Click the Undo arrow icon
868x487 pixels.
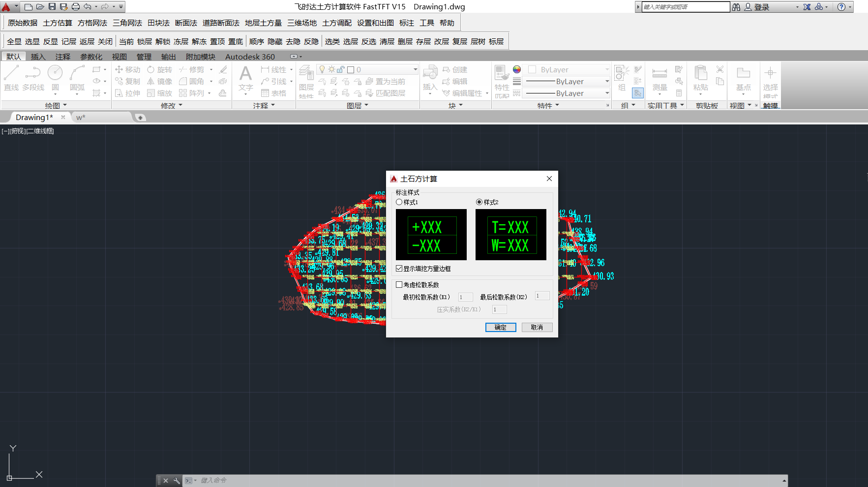(x=88, y=7)
